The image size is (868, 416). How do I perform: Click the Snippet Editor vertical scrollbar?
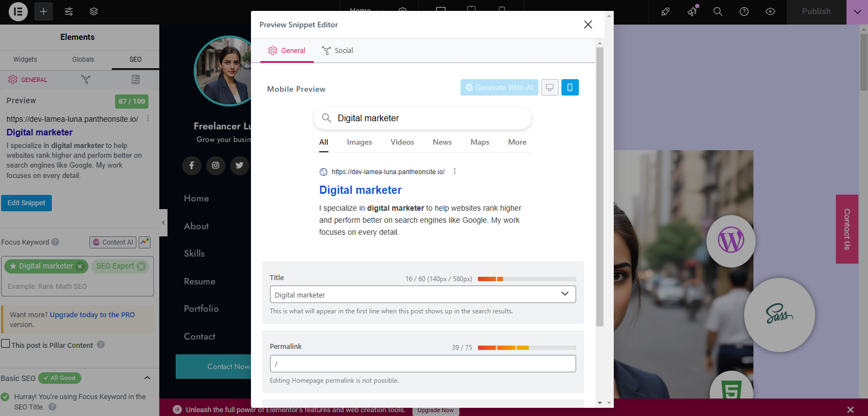[600, 187]
